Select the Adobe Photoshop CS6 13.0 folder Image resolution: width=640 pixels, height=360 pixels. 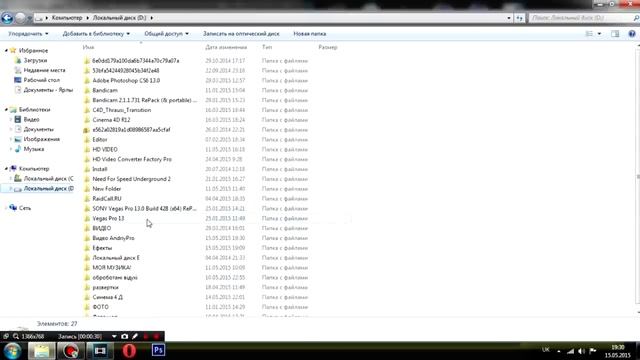pyautogui.click(x=126, y=80)
